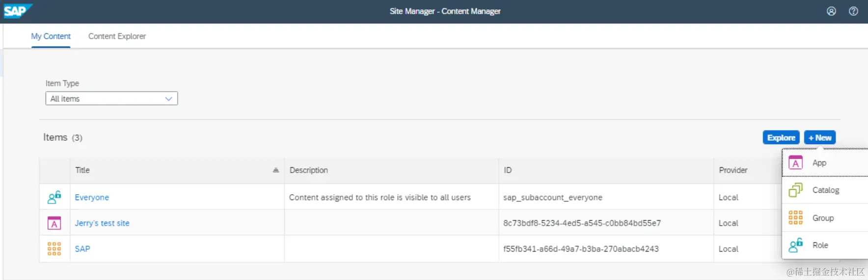The width and height of the screenshot is (868, 280).
Task: Choose Group from the New menu
Action: click(x=825, y=218)
